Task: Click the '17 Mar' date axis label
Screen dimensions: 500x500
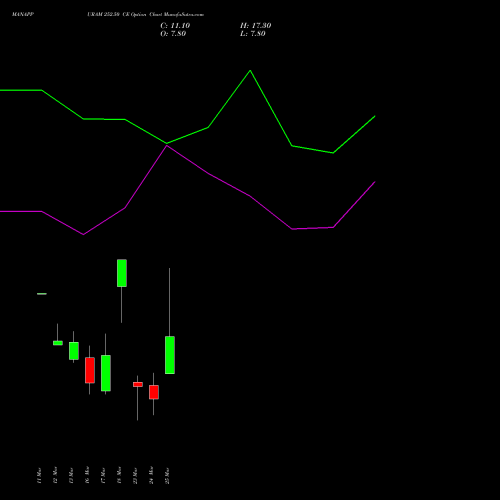Action: click(x=103, y=475)
